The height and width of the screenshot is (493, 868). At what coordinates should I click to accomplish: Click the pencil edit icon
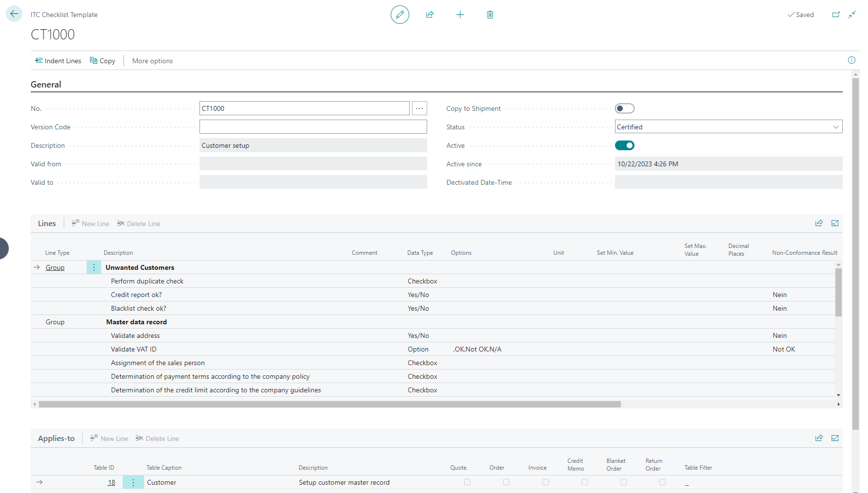(x=399, y=15)
